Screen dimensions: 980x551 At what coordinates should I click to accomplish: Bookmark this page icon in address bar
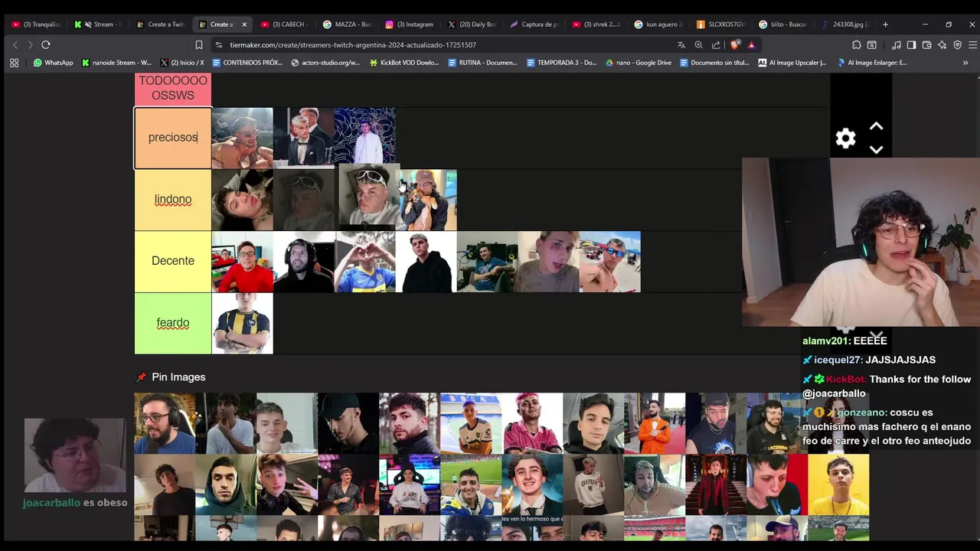[199, 45]
